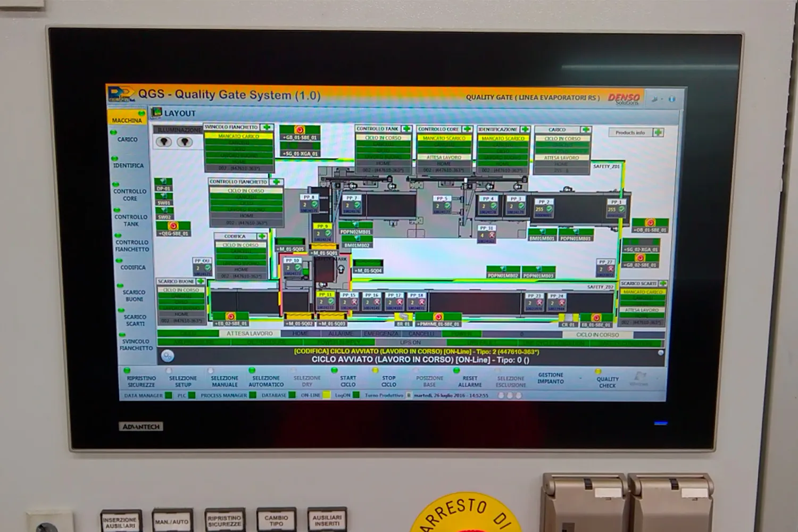Select the CR 01 reader icon

pyautogui.click(x=568, y=319)
